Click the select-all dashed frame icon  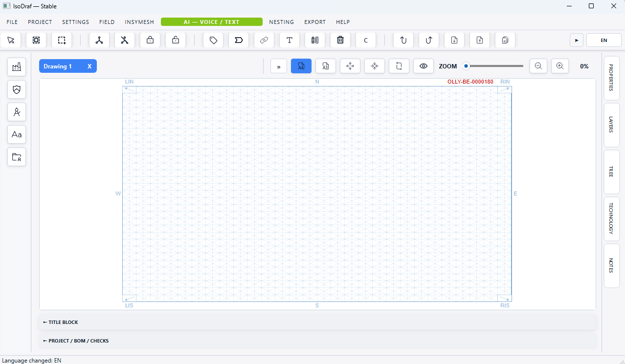[x=36, y=40]
